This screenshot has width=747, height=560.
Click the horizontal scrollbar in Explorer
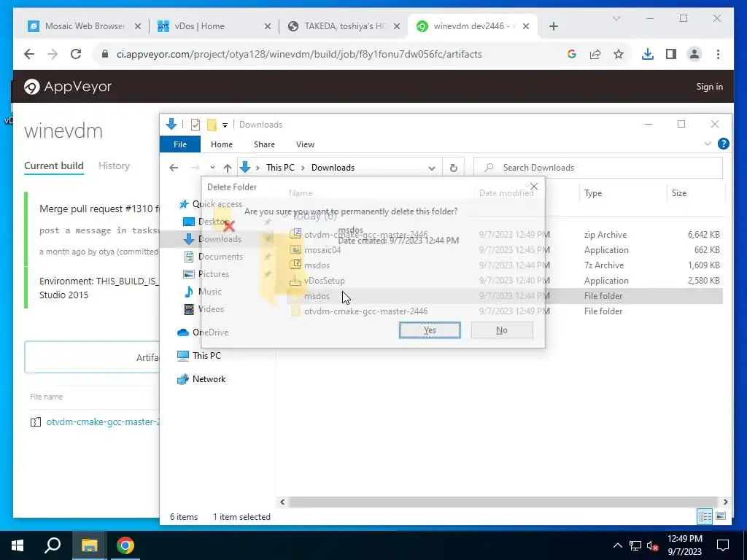tap(503, 502)
